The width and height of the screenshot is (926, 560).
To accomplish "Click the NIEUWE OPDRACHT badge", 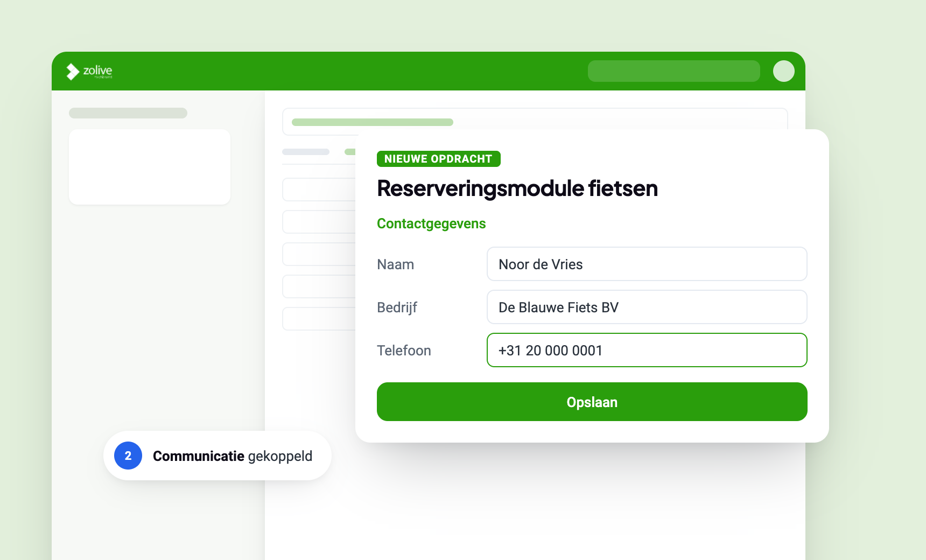I will (439, 159).
